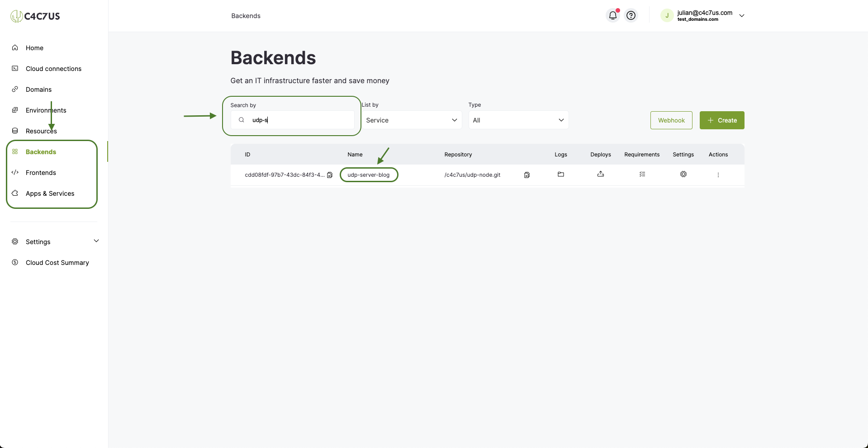Copy the backend ID with copy icon
Viewport: 868px width, 448px height.
tap(330, 175)
